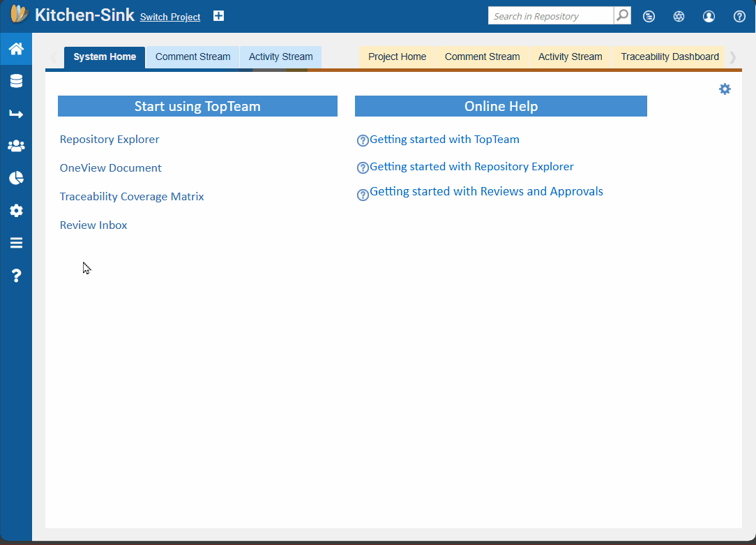
Task: Click the Search in Repository field
Action: point(550,15)
